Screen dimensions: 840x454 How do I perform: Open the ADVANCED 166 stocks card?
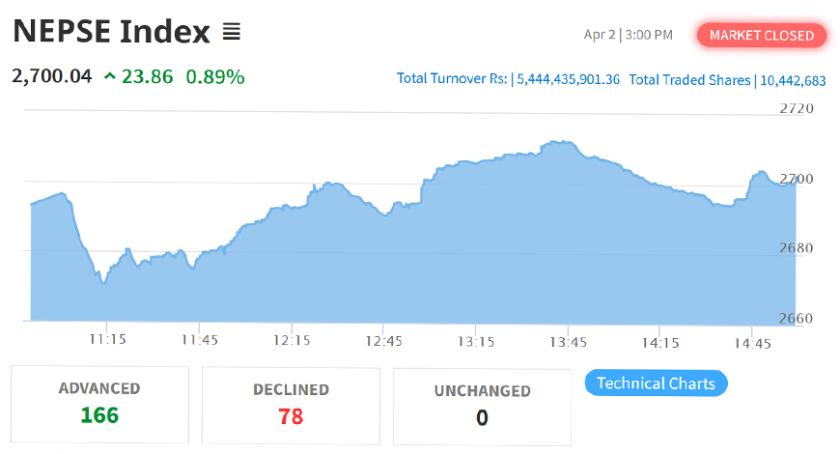tap(99, 404)
